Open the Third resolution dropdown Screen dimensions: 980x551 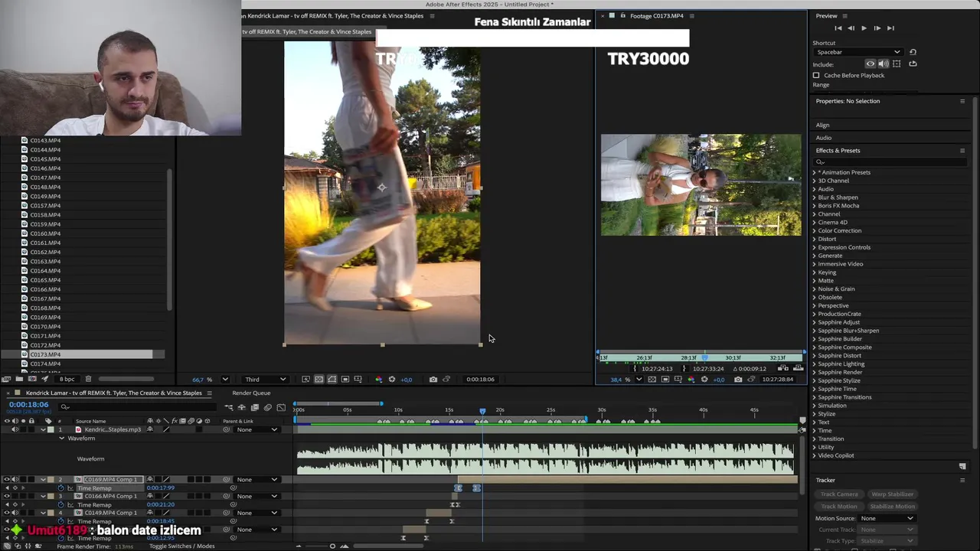point(265,380)
